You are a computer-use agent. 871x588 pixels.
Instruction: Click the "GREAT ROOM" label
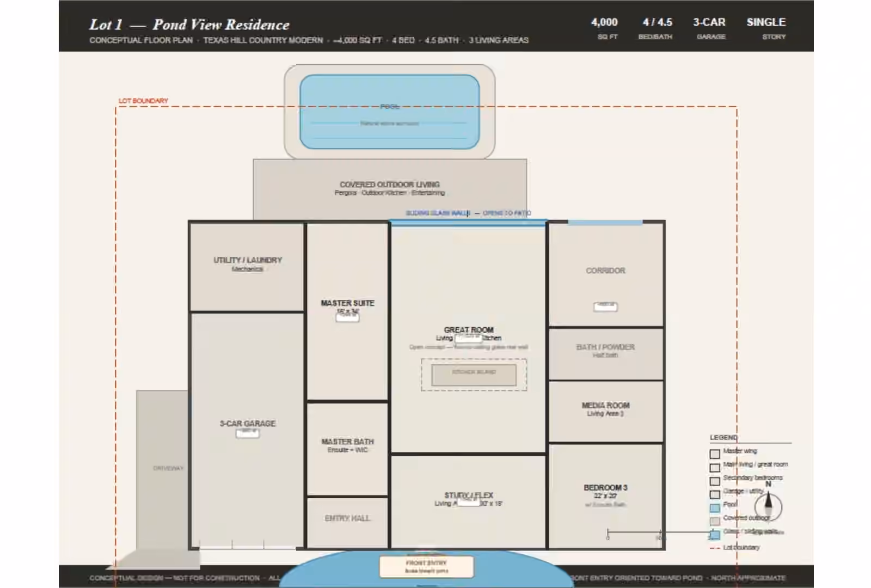[469, 330]
